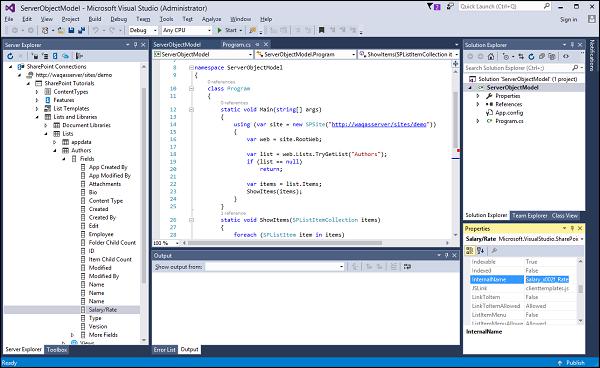The width and height of the screenshot is (600, 368).
Task: Click Collapse All icon in Solution Explorer
Action: click(541, 57)
